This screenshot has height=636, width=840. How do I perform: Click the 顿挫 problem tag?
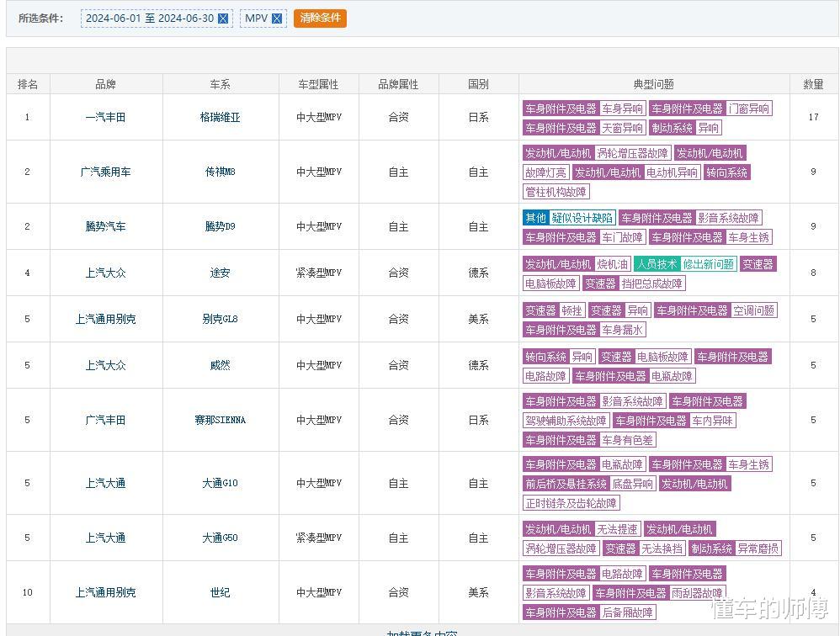coord(572,310)
